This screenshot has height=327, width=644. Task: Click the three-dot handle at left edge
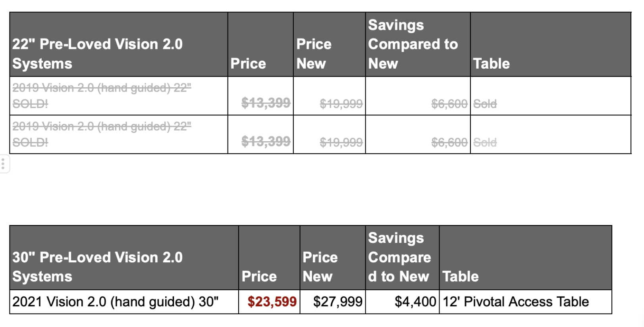point(3,163)
